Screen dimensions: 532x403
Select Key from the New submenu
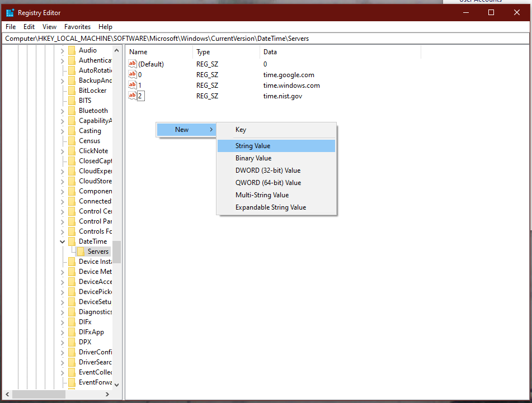[x=241, y=129]
